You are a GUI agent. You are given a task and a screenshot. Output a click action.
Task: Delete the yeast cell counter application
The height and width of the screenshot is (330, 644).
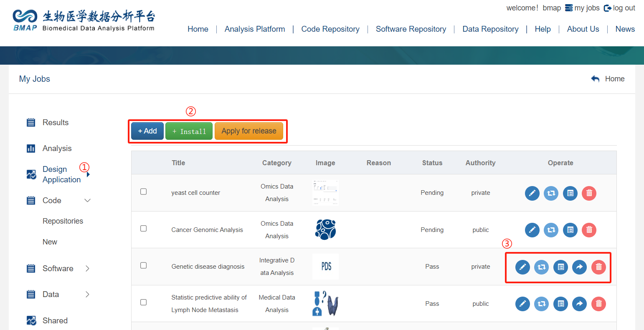589,193
